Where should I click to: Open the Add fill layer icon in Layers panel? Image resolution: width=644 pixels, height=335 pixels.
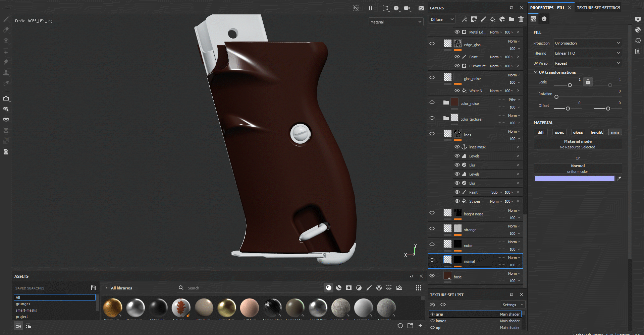coord(493,19)
